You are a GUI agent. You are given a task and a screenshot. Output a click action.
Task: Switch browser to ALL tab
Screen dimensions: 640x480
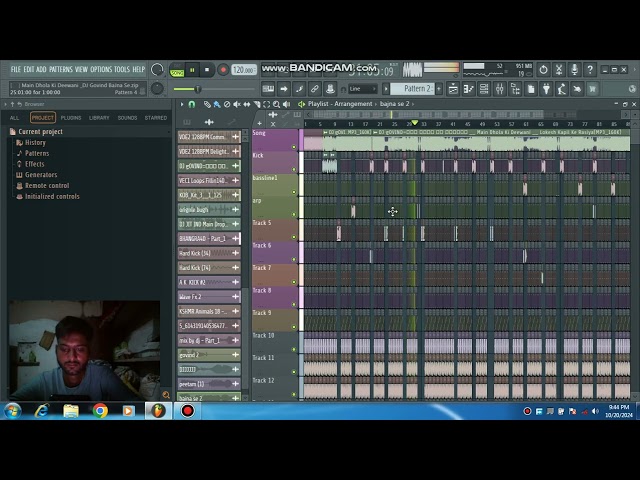pos(14,118)
